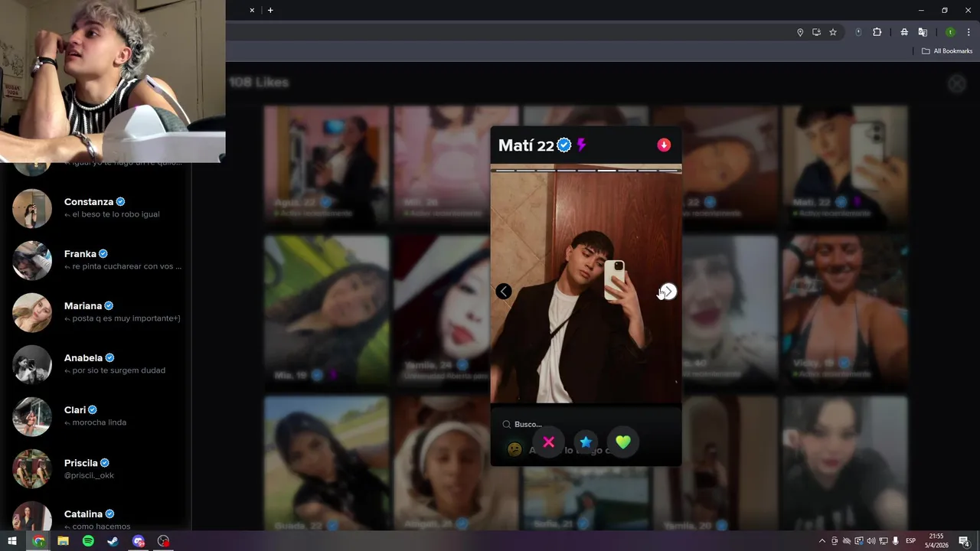Screen dimensions: 980x551
Task: Show hidden system tray icons
Action: pyautogui.click(x=822, y=541)
